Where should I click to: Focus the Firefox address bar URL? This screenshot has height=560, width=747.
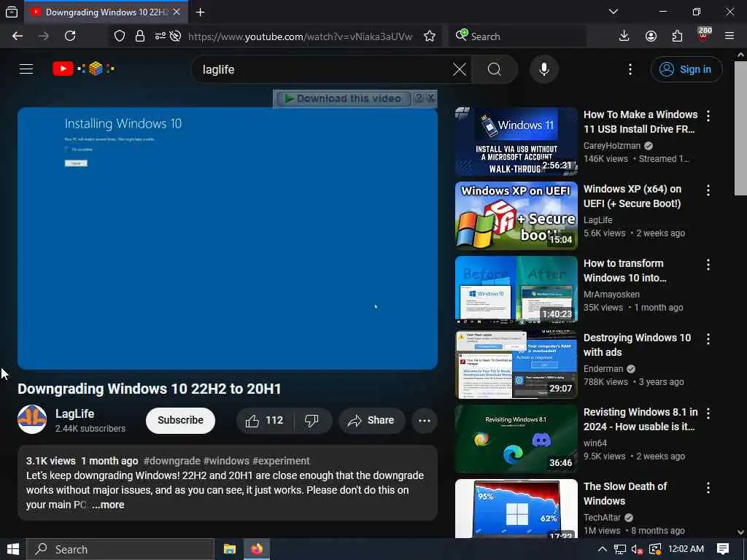300,36
